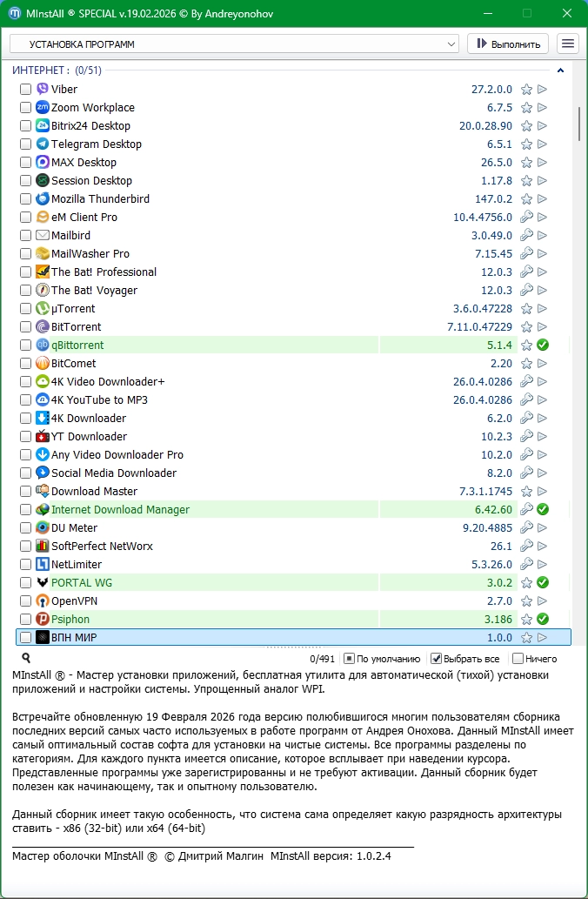The width and height of the screenshot is (588, 899).
Task: Enable the MailWasher Pro checkbox
Action: (x=25, y=253)
